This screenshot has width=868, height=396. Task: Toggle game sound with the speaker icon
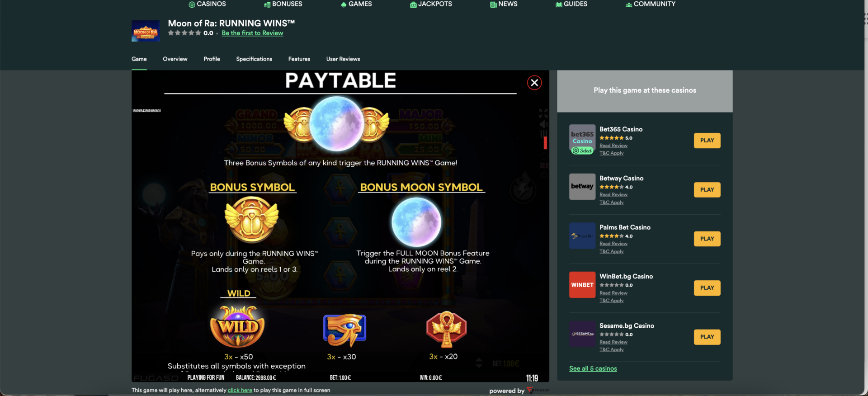(x=543, y=124)
